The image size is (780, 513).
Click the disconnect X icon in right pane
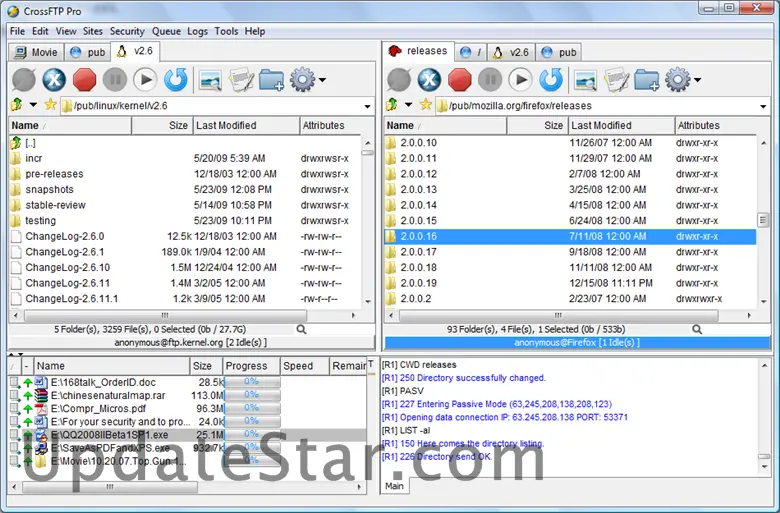click(430, 79)
